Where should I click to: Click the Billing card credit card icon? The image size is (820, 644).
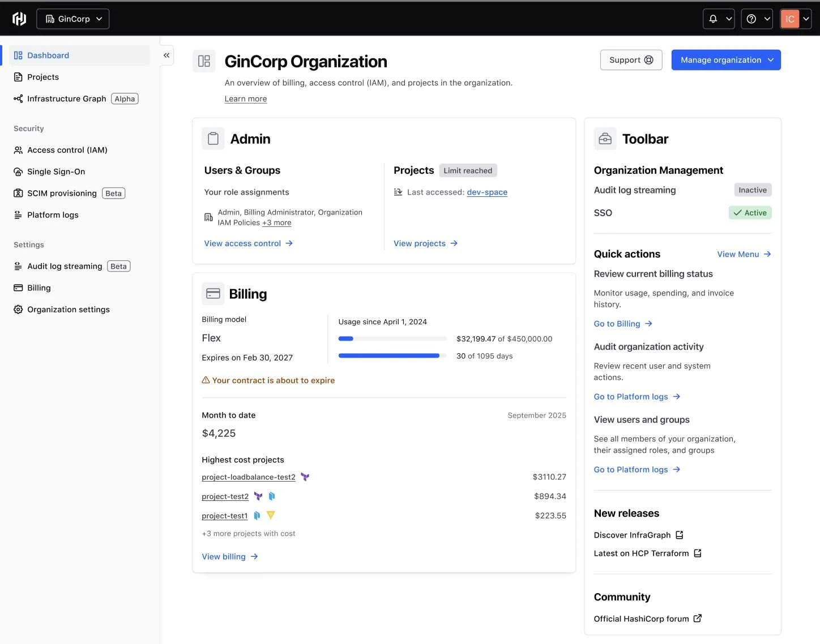(x=213, y=294)
